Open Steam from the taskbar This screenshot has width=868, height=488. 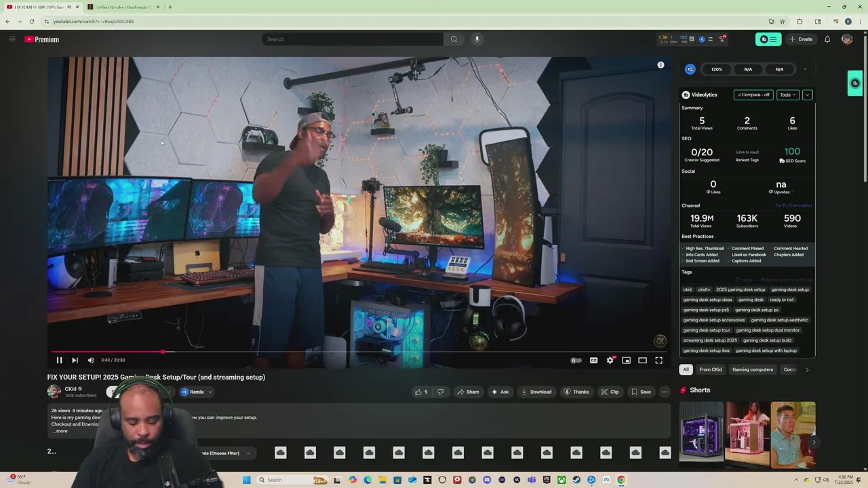click(576, 480)
